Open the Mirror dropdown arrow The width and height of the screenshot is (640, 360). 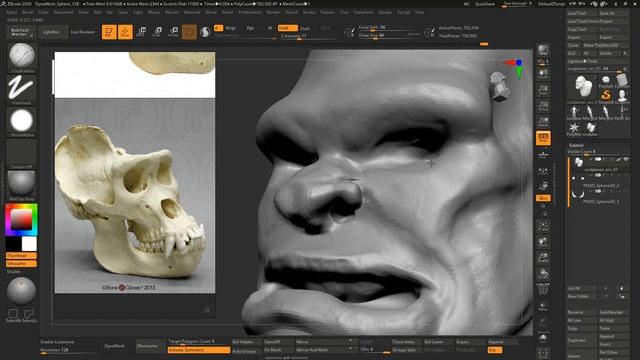(x=350, y=340)
